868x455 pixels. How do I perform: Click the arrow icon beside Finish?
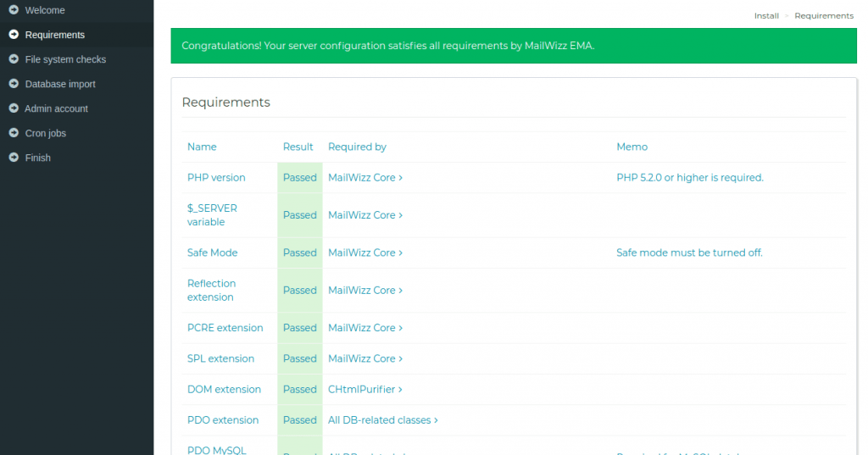coord(14,158)
